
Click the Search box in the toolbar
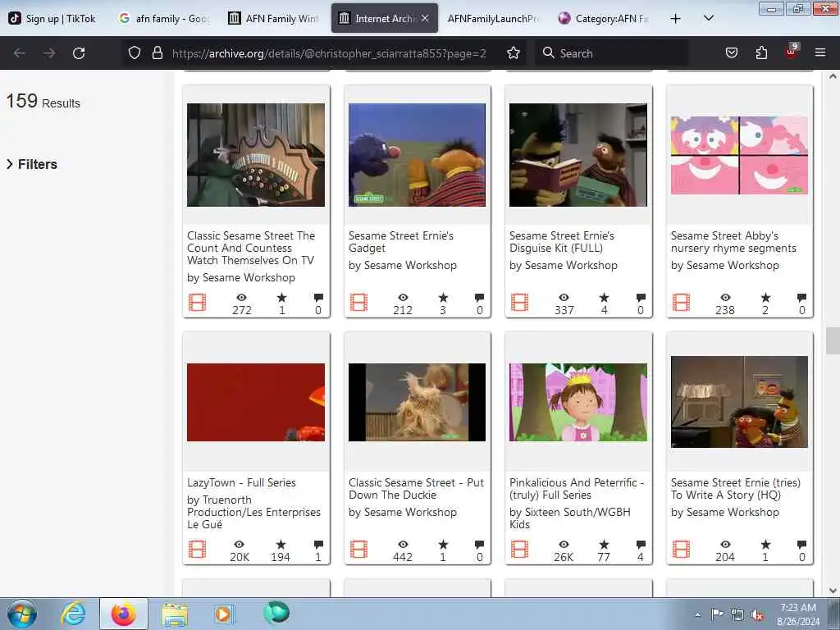(610, 53)
